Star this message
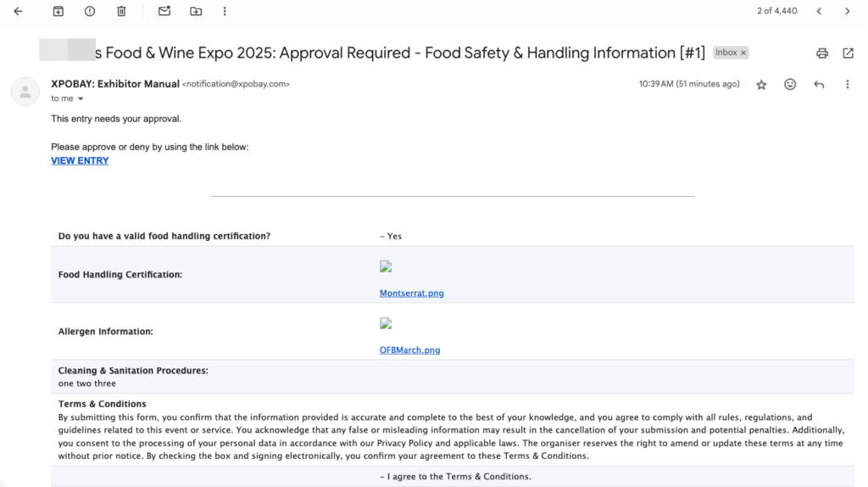 [761, 85]
